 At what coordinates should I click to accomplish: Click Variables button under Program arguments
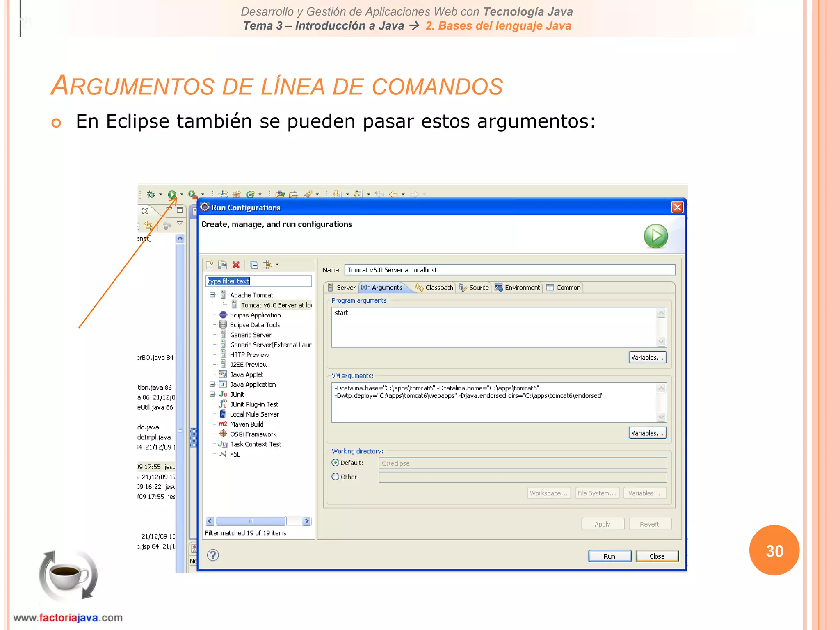pyautogui.click(x=647, y=358)
